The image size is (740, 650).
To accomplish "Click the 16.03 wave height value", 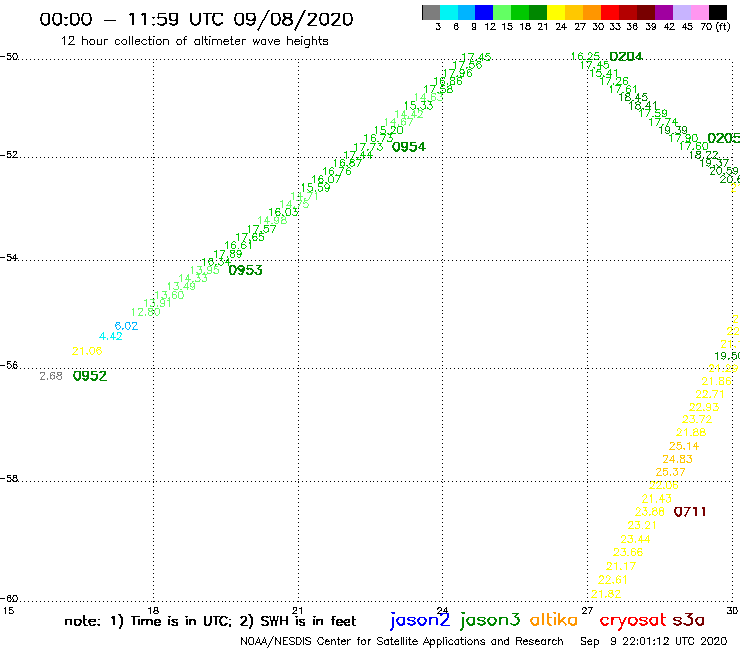I will (x=283, y=212).
